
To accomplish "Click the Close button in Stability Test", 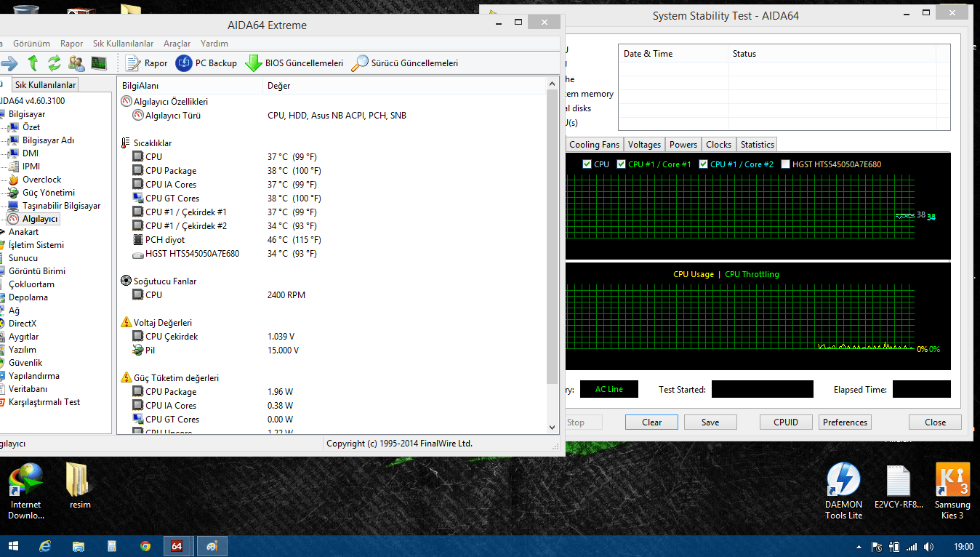I will click(x=936, y=422).
